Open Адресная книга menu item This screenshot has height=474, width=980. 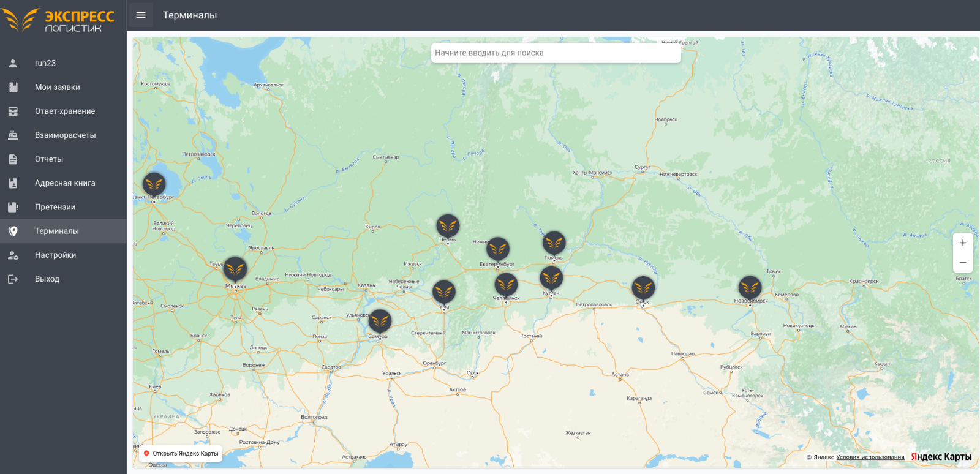pyautogui.click(x=63, y=183)
